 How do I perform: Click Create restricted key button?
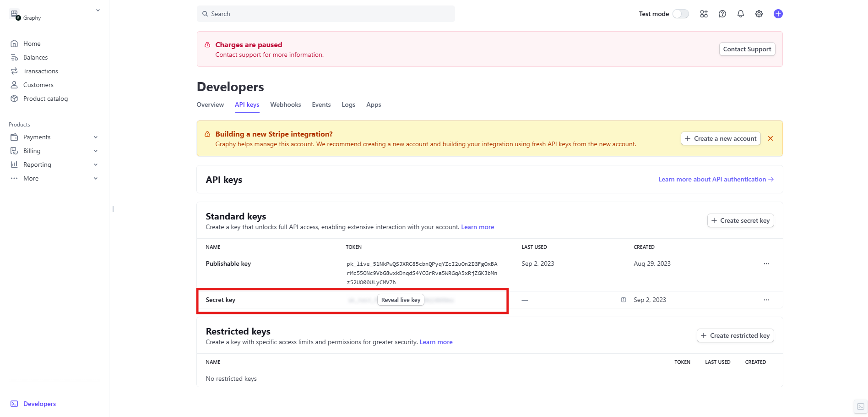pyautogui.click(x=735, y=335)
